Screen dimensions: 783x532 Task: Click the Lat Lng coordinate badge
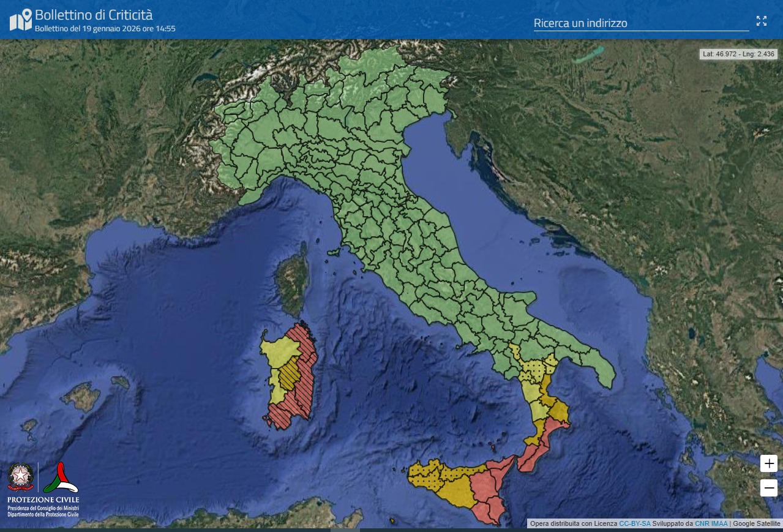(738, 54)
